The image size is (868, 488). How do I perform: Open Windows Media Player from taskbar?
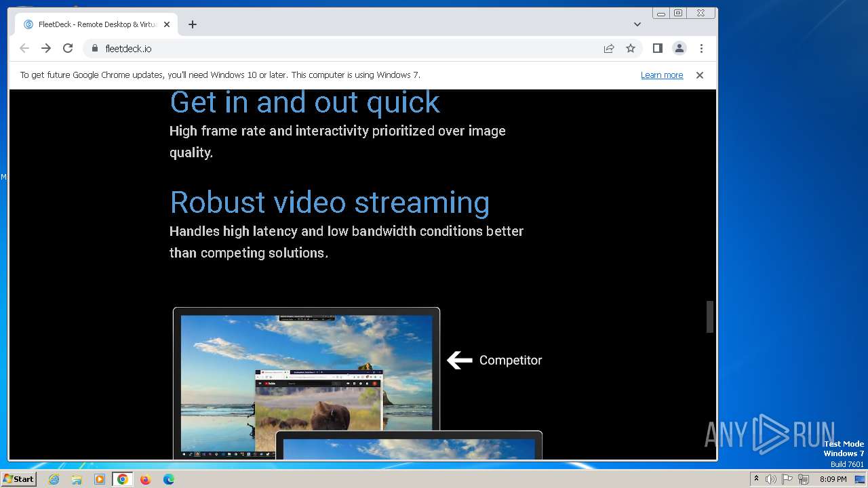pyautogui.click(x=100, y=479)
